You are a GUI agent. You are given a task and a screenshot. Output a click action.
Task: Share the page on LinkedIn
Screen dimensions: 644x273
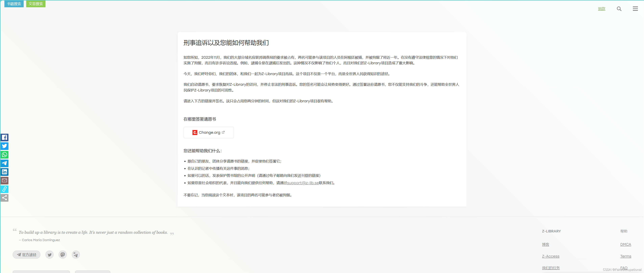point(4,172)
